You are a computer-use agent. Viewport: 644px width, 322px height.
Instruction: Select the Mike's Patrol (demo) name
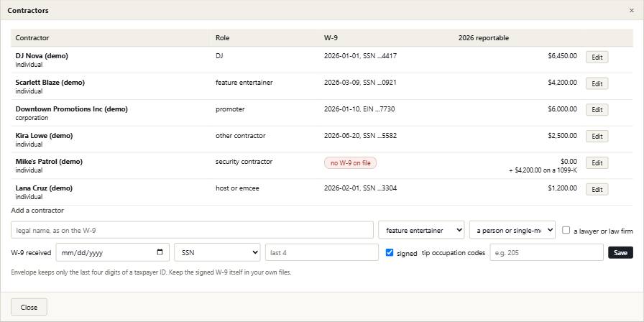point(49,162)
